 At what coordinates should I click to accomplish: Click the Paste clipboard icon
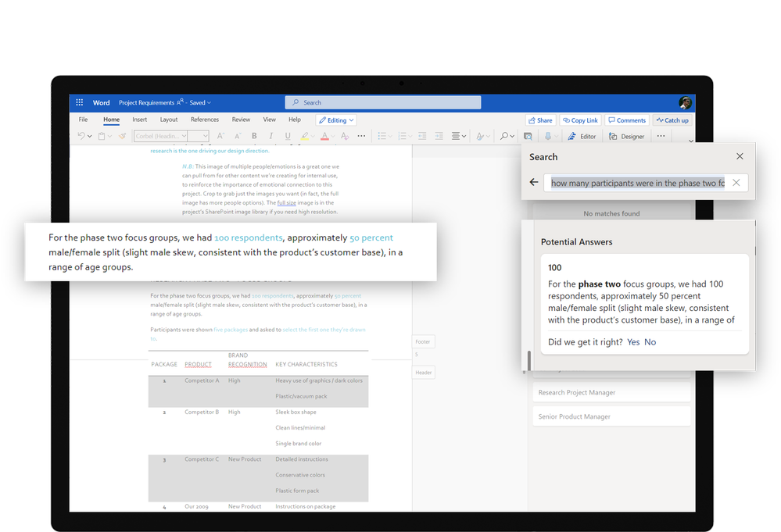[102, 136]
